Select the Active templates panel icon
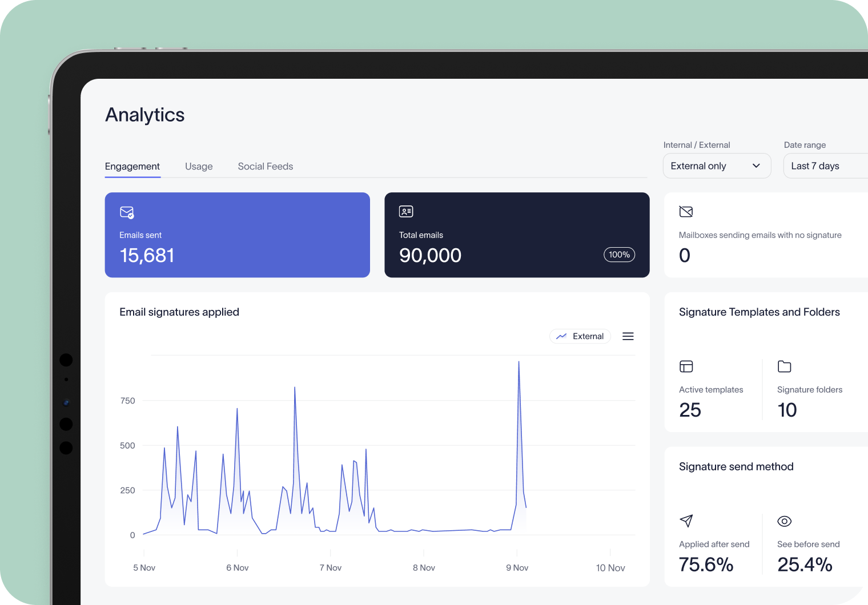The width and height of the screenshot is (868, 605). point(686,366)
